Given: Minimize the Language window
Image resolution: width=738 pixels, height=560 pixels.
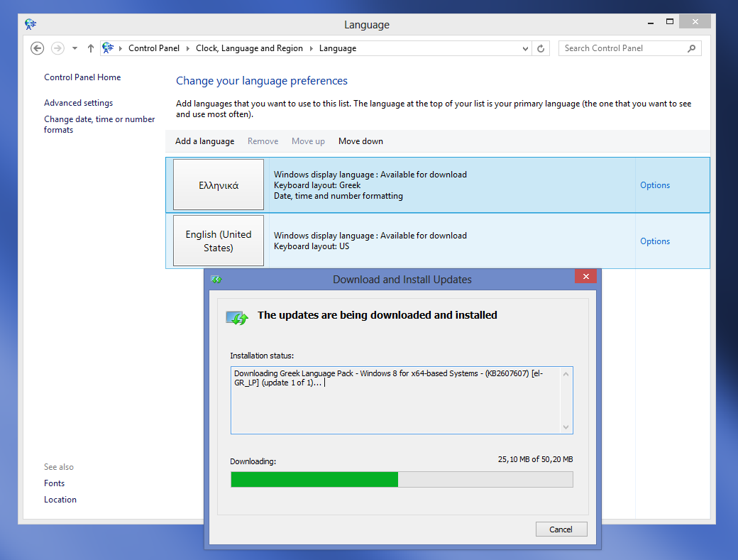Looking at the screenshot, I should coord(651,23).
